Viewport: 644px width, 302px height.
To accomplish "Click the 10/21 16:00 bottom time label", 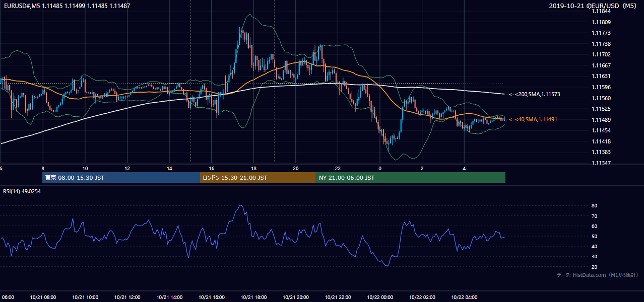I will click(212, 297).
